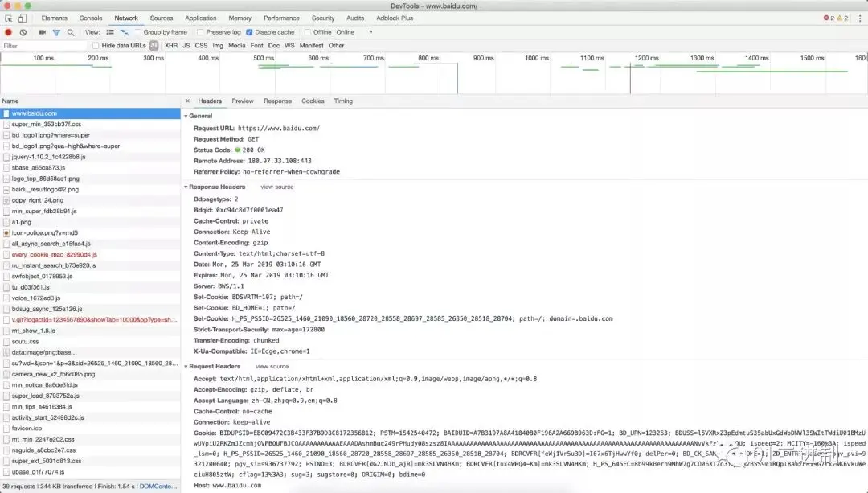Switch to the Response tab
This screenshot has width=868, height=493.
[278, 101]
